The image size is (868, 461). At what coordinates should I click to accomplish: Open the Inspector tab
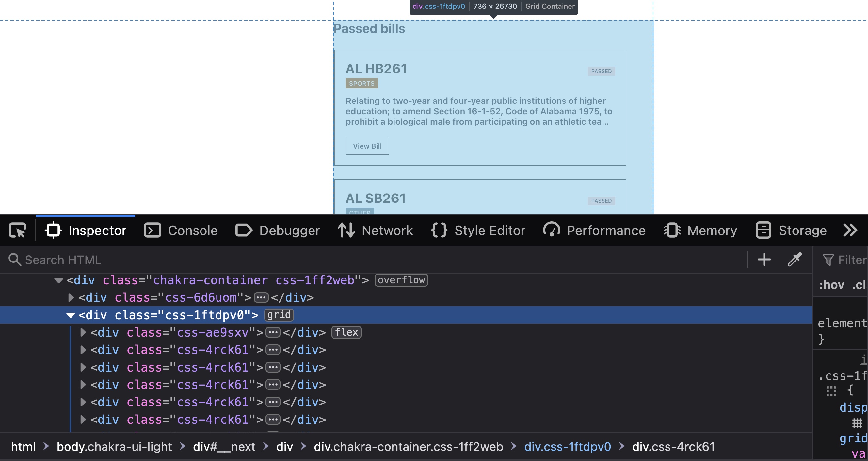click(x=86, y=230)
